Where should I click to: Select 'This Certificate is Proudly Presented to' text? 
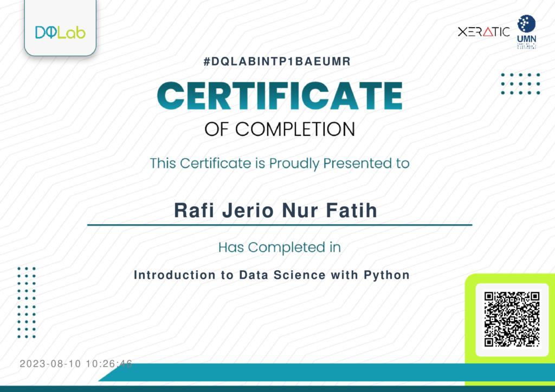point(279,163)
